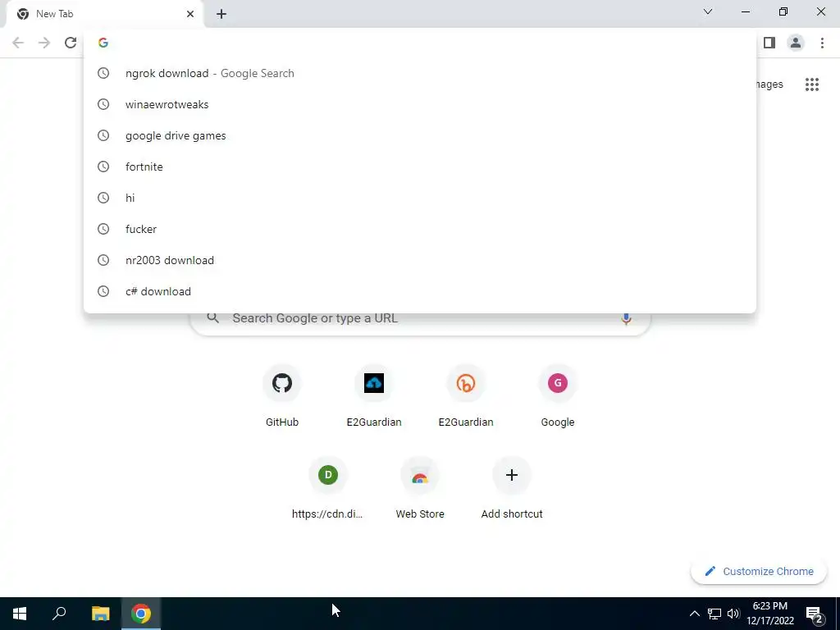Click the clock icon beside fortnite
Viewport: 840px width, 630px height.
(x=103, y=167)
